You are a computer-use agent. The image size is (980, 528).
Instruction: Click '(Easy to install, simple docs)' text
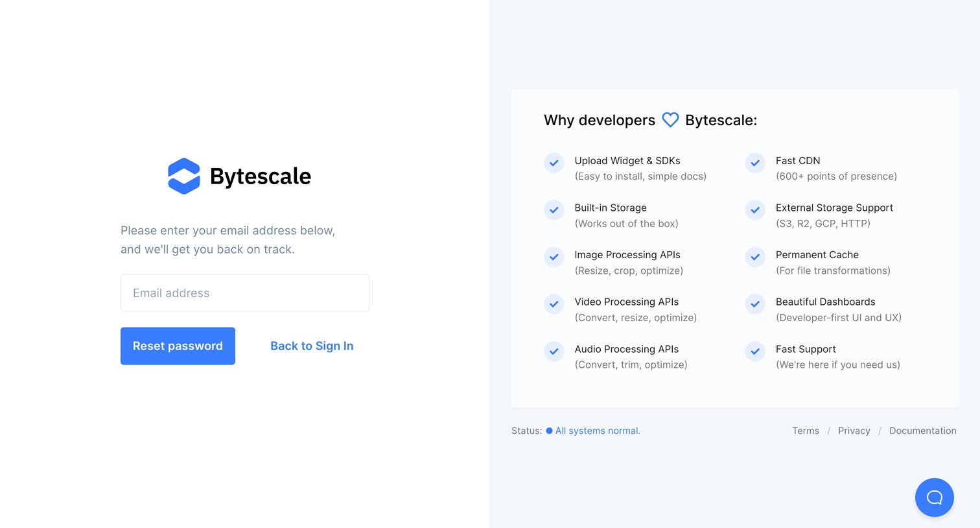[x=640, y=176]
